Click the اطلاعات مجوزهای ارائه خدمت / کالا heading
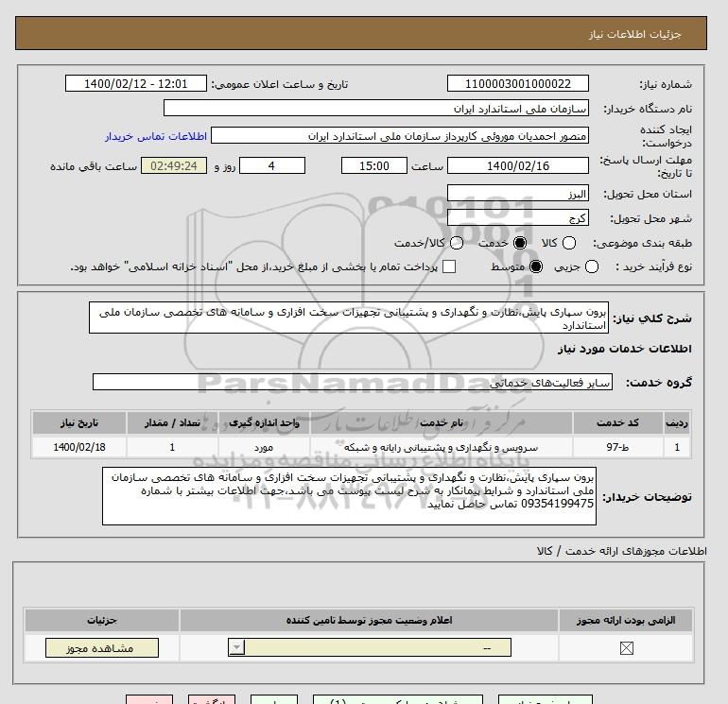This screenshot has width=728, height=704. click(622, 551)
